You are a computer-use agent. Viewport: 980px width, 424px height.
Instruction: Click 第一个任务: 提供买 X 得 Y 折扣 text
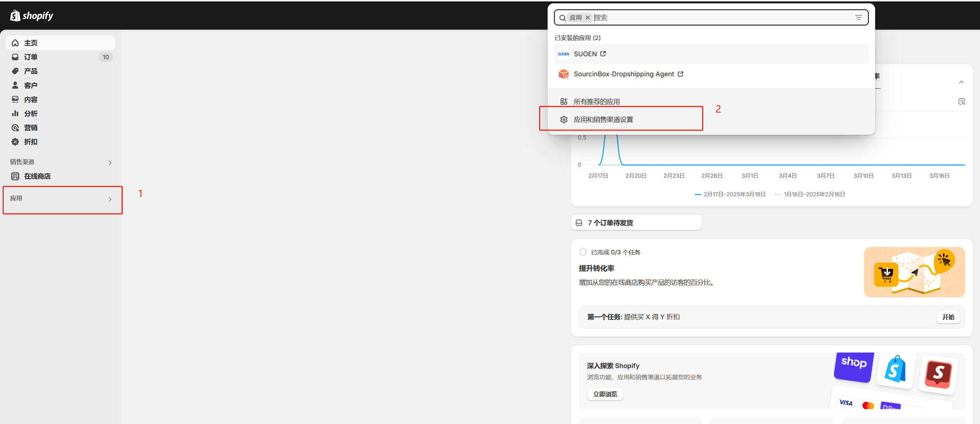[x=633, y=317]
